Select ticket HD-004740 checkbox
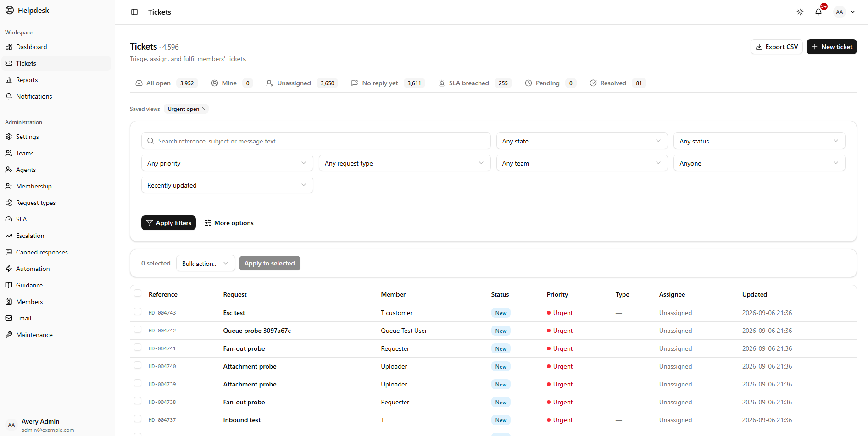This screenshot has height=436, width=868. 138,365
